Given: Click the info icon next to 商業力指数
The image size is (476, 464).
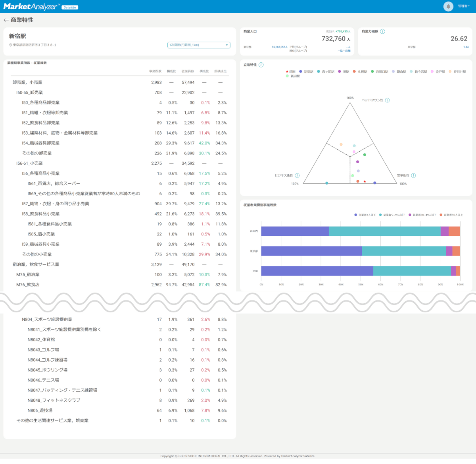Looking at the screenshot, I should coord(382,31).
